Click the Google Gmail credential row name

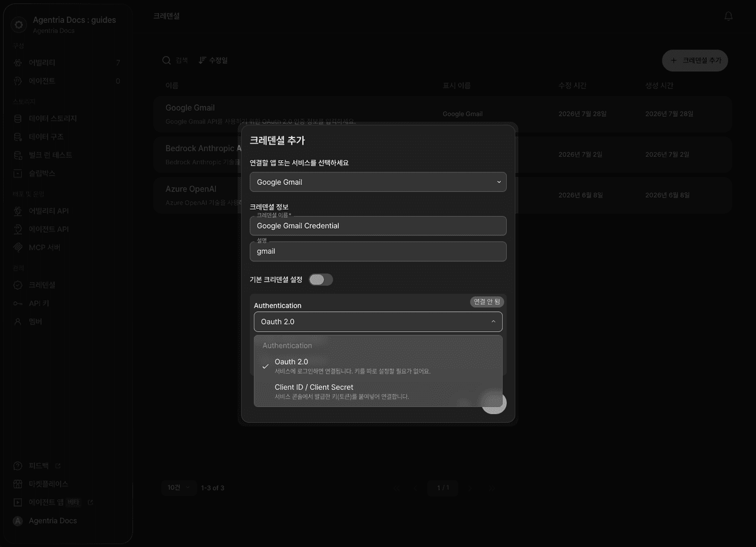(x=190, y=108)
